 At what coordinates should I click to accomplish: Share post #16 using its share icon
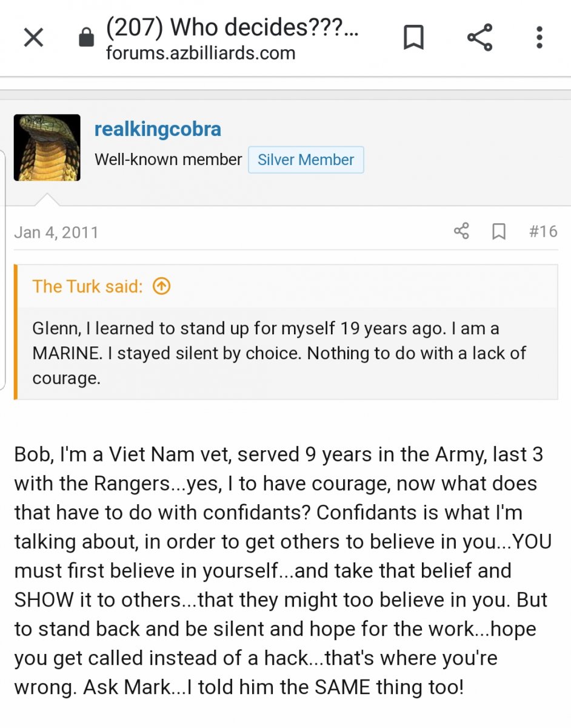[x=461, y=231]
